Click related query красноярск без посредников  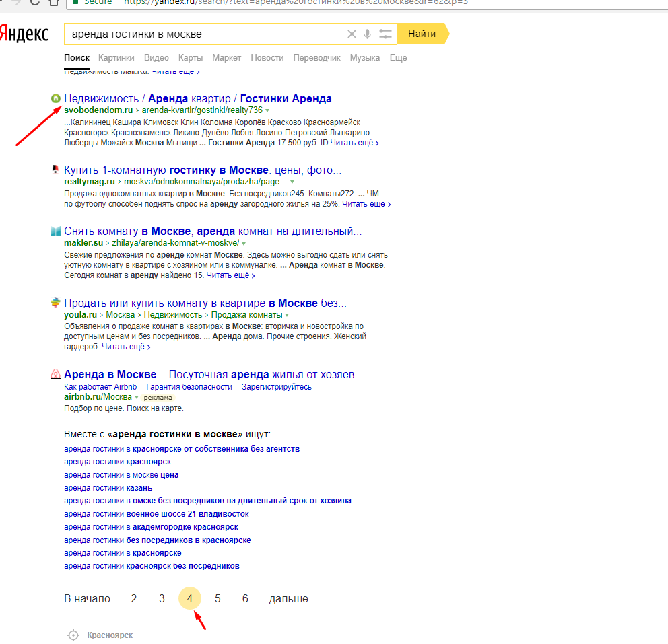[x=152, y=566]
